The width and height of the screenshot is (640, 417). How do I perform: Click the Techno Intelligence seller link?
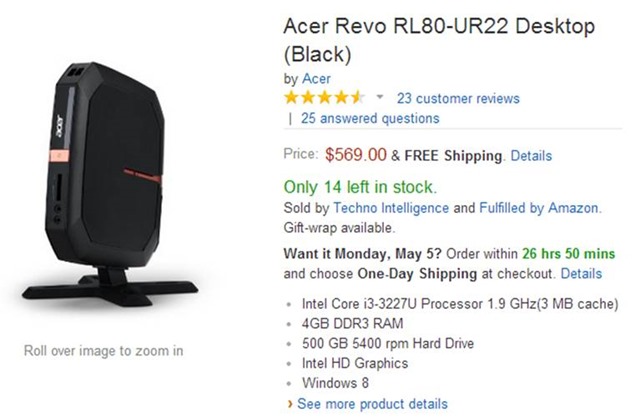coord(391,208)
